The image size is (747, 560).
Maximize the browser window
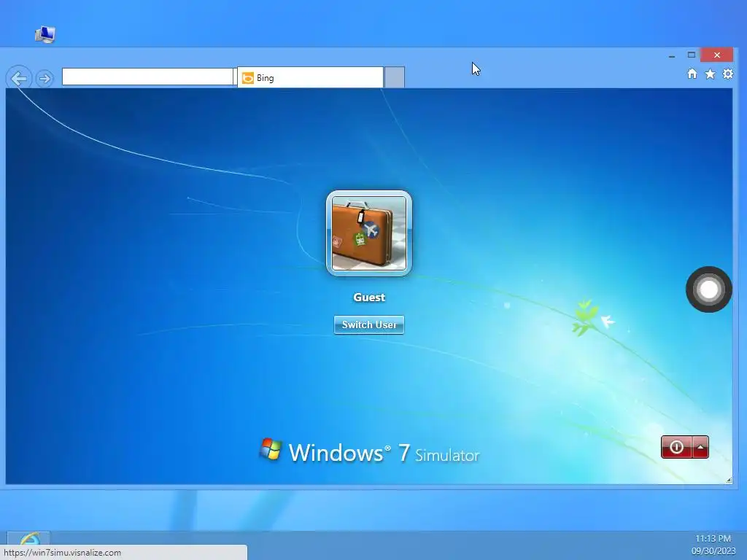coord(692,55)
